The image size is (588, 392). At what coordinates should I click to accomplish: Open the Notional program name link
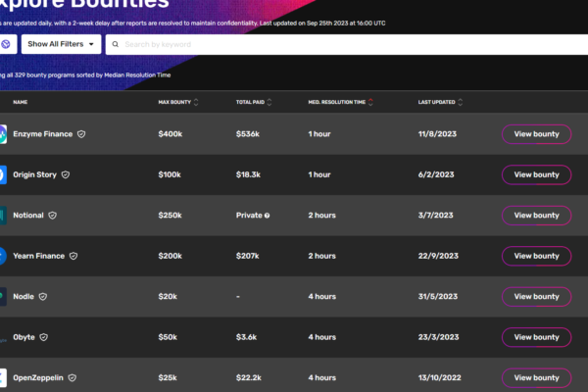pos(28,216)
